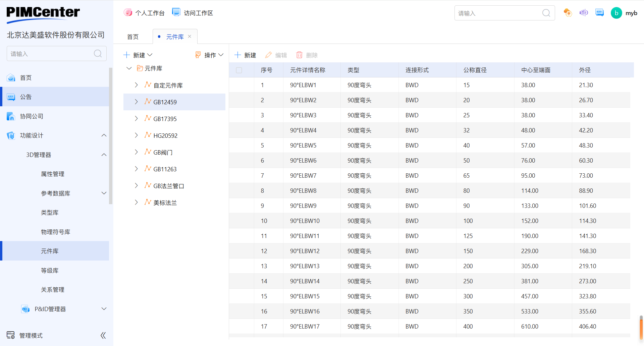
Task: Expand the 参考数据库 submenu chevron
Action: pyautogui.click(x=104, y=193)
